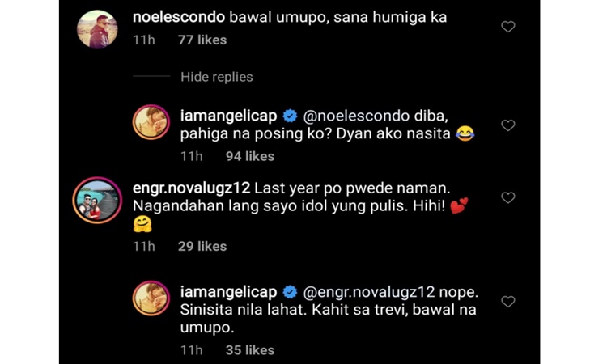Image resolution: width=607 pixels, height=364 pixels.
Task: Tap the verified badge on the first iamangelicap reply
Action: click(x=290, y=116)
